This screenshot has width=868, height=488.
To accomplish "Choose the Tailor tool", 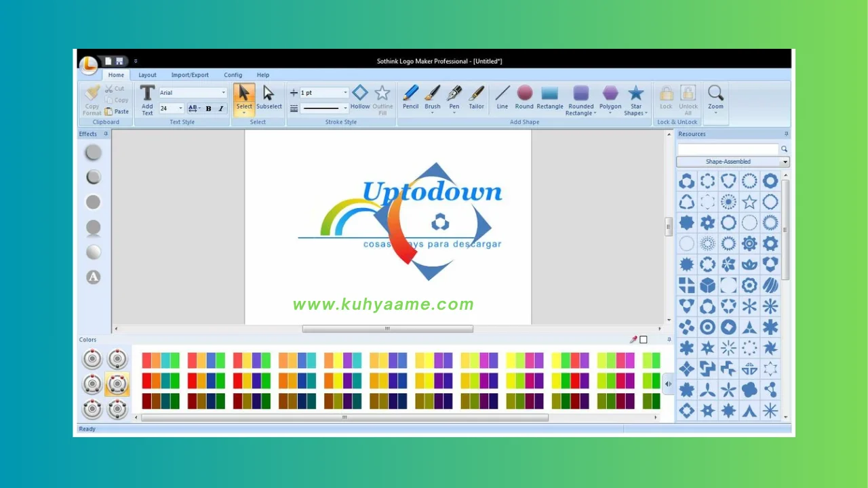I will (x=477, y=98).
